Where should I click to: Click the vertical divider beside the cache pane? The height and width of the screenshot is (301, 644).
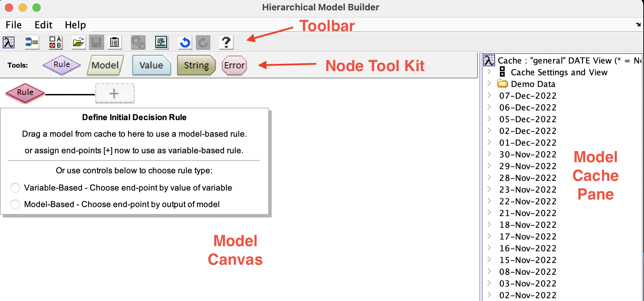click(481, 177)
